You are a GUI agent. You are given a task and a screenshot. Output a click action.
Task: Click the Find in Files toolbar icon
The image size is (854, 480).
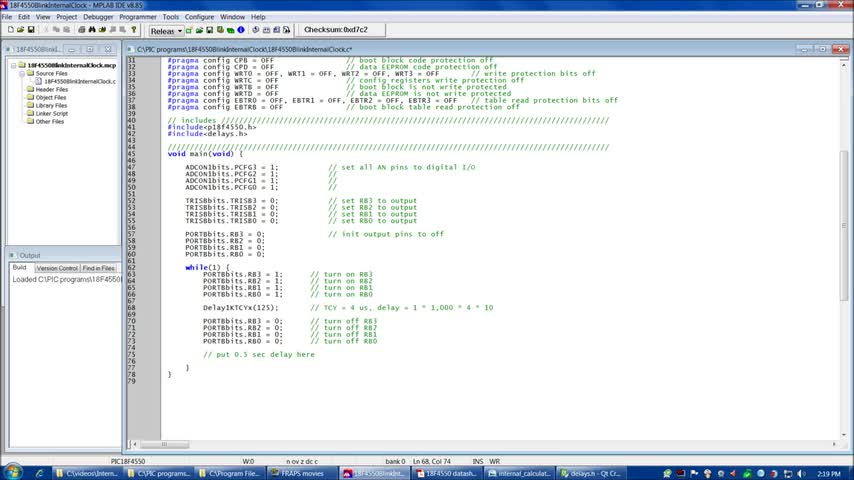pos(102,30)
